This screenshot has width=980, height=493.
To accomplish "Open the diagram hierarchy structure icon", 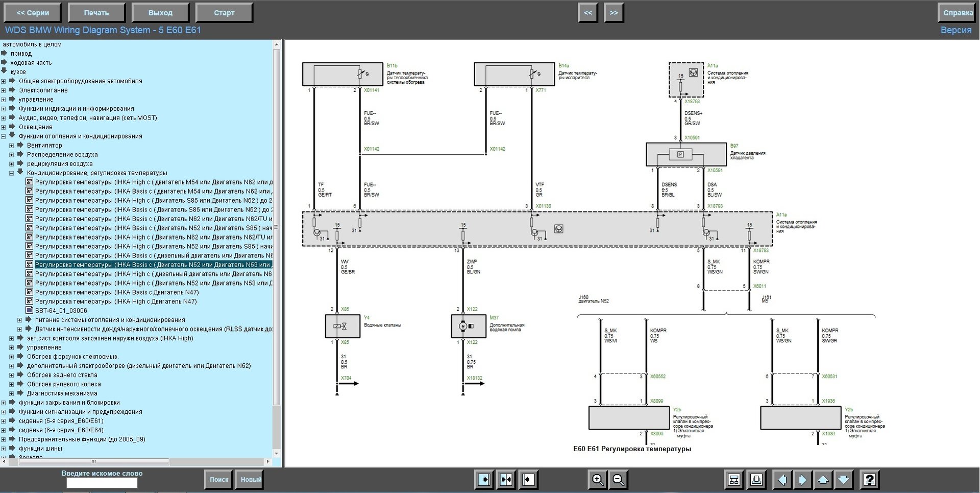I will pyautogui.click(x=734, y=480).
